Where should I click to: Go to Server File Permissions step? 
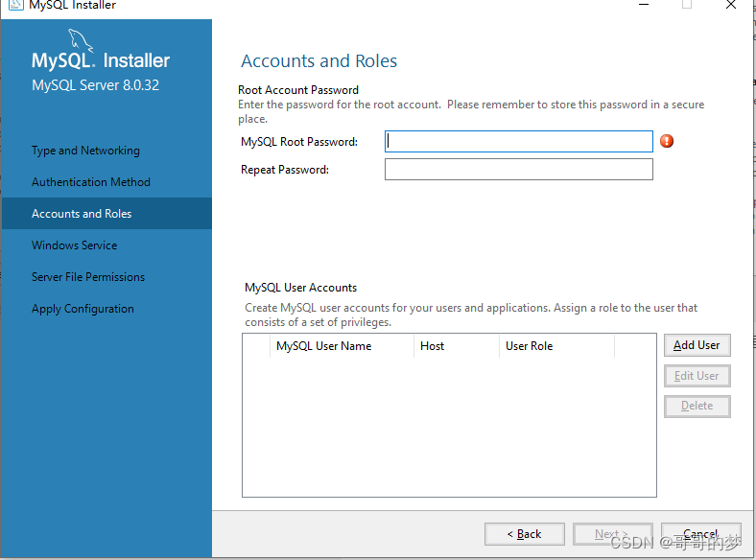[88, 277]
